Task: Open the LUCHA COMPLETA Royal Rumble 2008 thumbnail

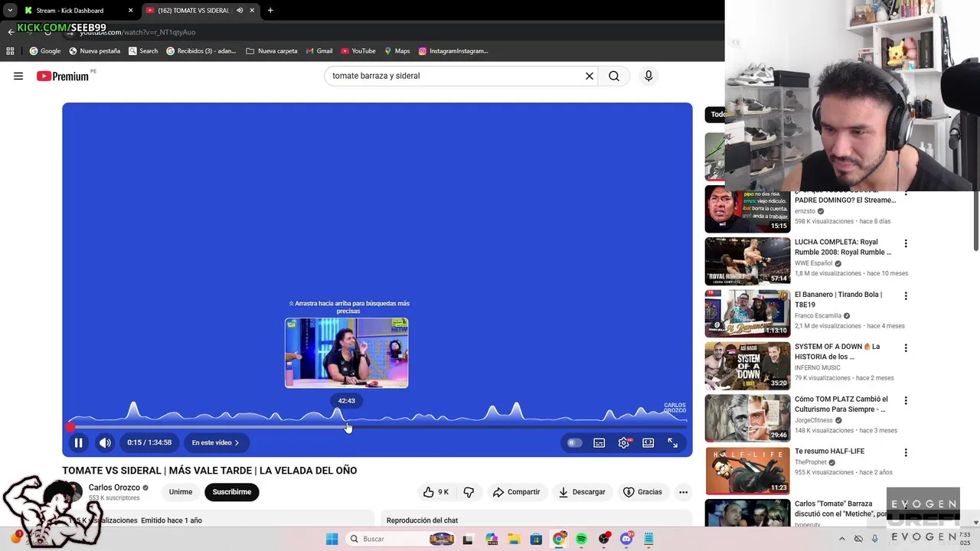Action: pos(747,262)
